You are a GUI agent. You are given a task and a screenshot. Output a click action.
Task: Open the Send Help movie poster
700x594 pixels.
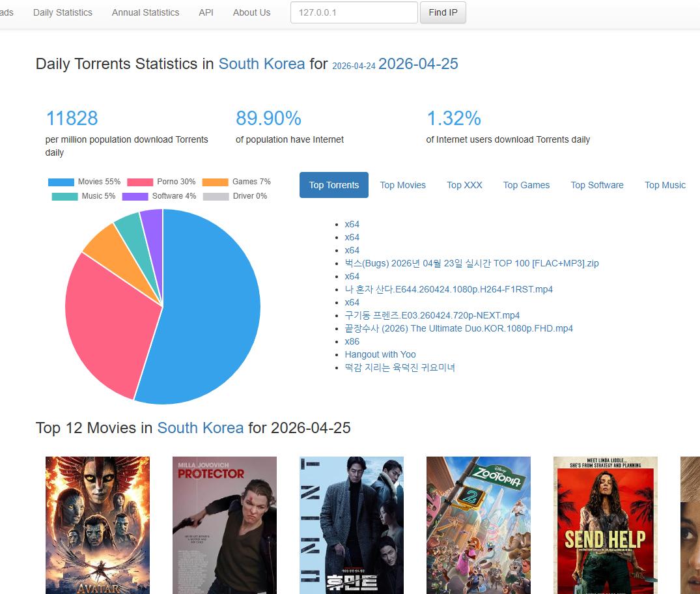(x=606, y=525)
